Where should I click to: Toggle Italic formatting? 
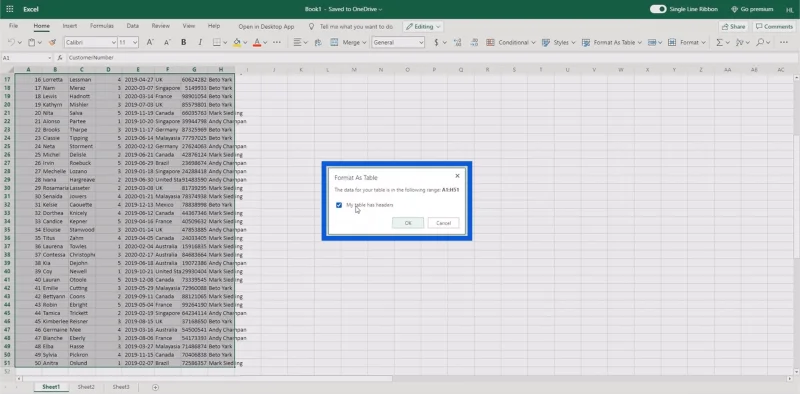(x=200, y=42)
